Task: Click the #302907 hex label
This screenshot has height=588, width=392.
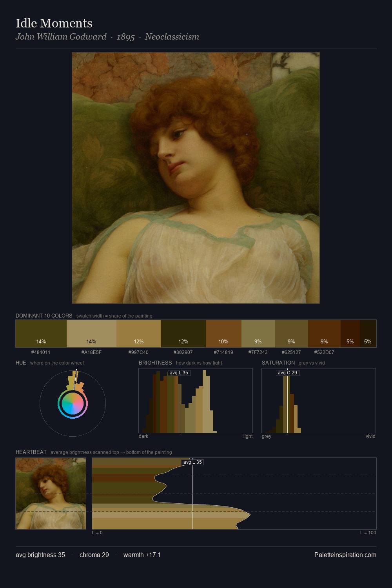Action: (x=183, y=352)
